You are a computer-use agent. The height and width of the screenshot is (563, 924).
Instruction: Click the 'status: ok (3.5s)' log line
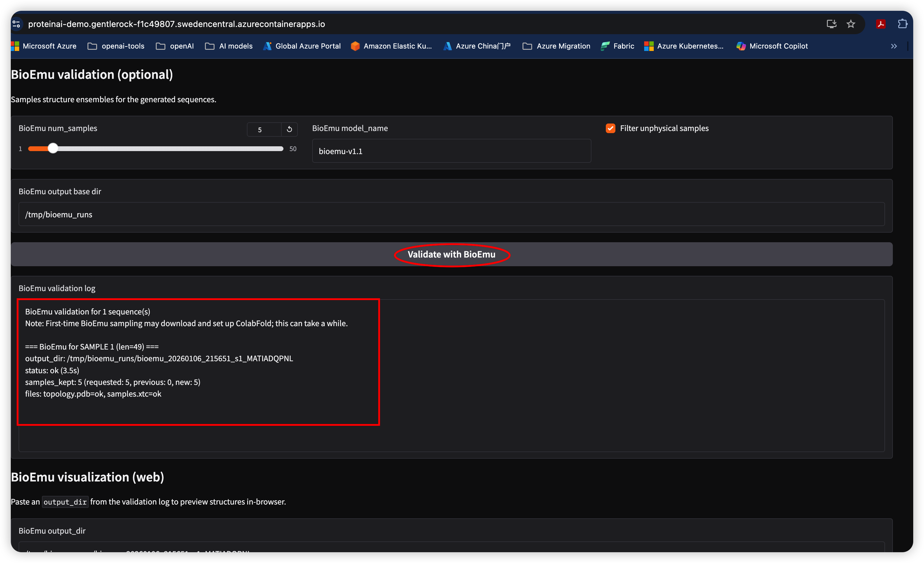pos(52,370)
